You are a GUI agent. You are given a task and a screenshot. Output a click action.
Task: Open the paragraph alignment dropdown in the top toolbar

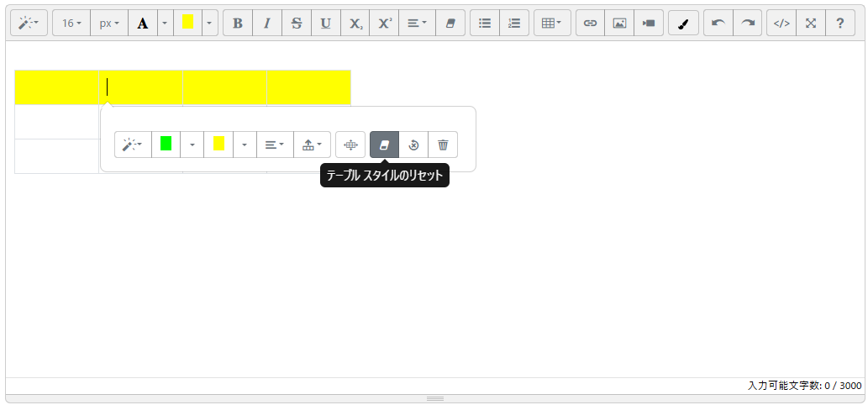tap(417, 24)
